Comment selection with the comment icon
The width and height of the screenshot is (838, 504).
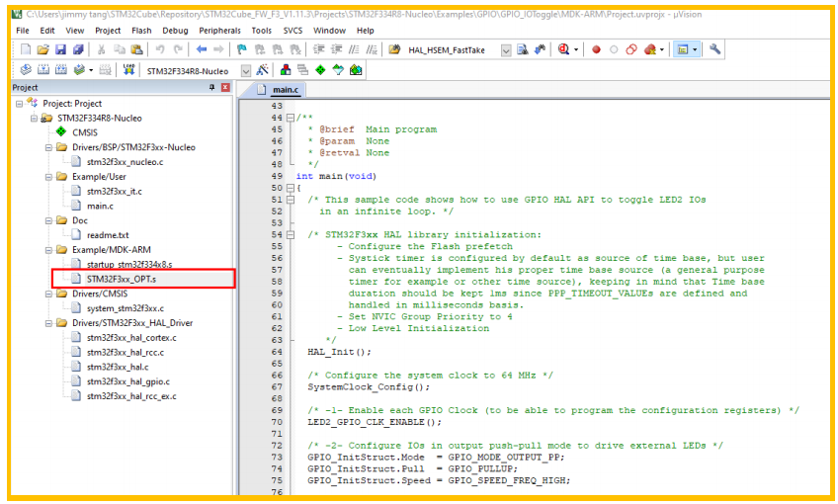[x=354, y=49]
